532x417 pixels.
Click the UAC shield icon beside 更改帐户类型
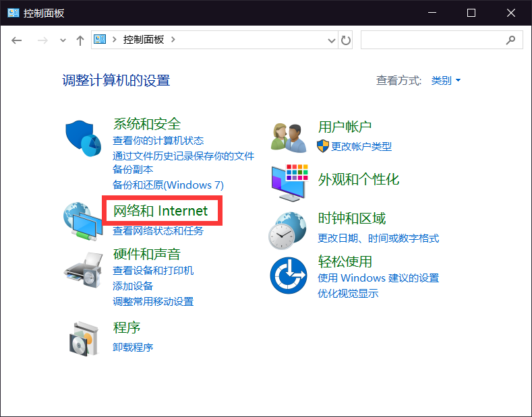323,146
